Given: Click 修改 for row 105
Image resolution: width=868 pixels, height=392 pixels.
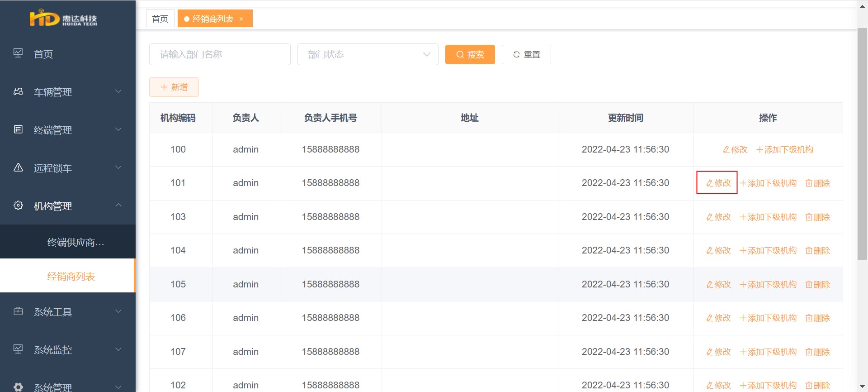Looking at the screenshot, I should (x=718, y=284).
